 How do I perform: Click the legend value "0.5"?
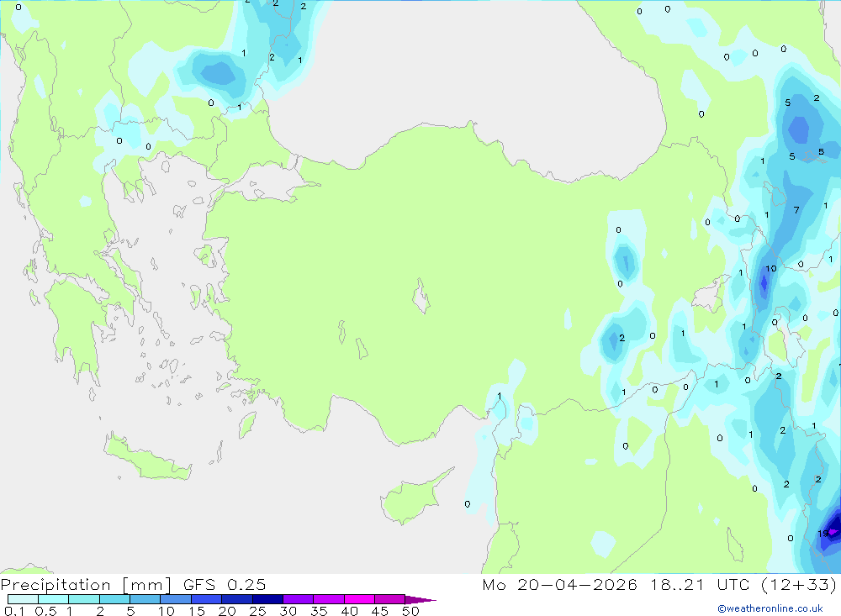pyautogui.click(x=45, y=611)
